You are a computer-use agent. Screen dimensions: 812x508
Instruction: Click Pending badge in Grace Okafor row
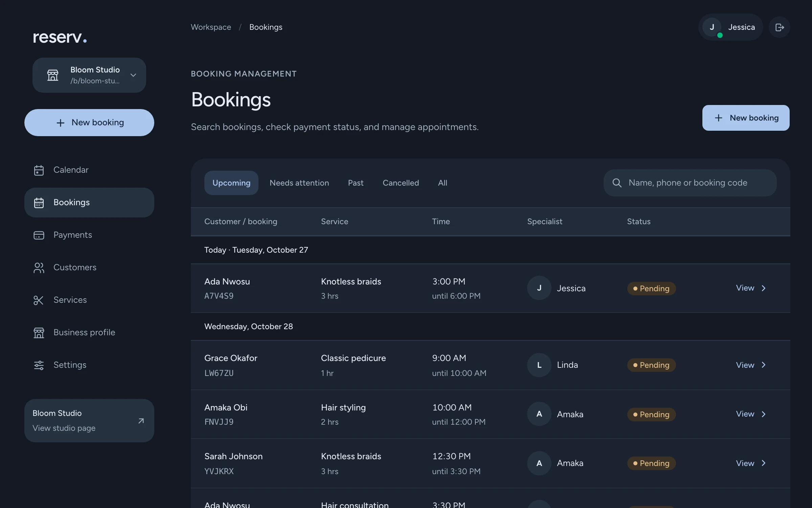(651, 365)
